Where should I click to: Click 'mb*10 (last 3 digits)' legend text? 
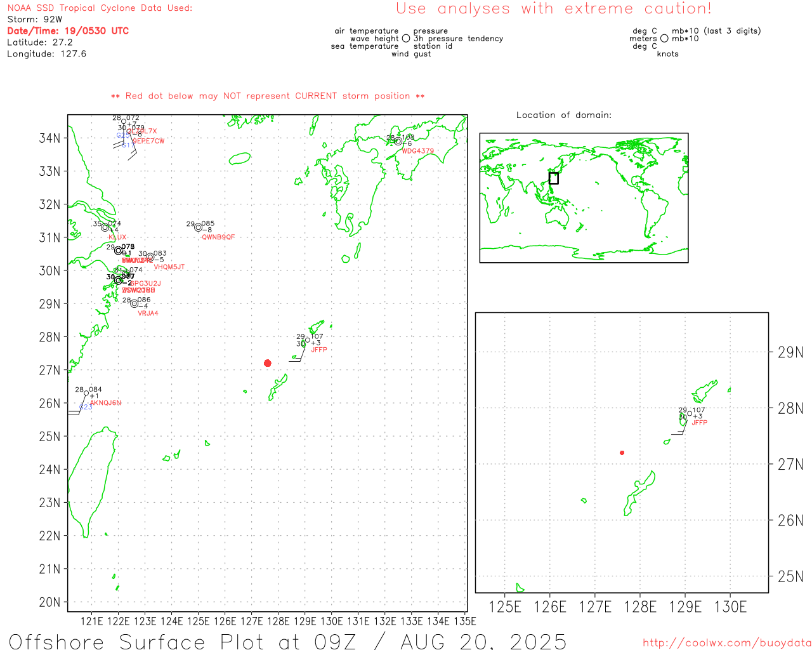point(716,31)
